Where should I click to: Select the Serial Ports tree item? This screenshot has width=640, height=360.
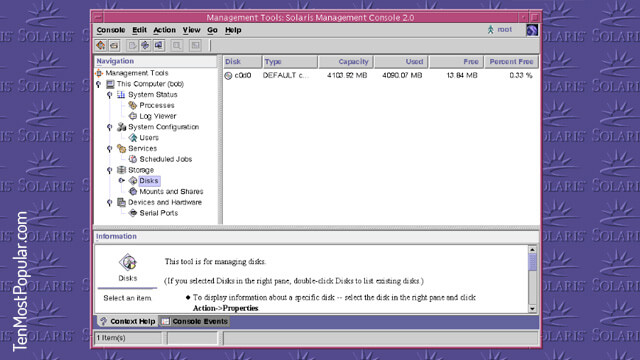pos(159,213)
